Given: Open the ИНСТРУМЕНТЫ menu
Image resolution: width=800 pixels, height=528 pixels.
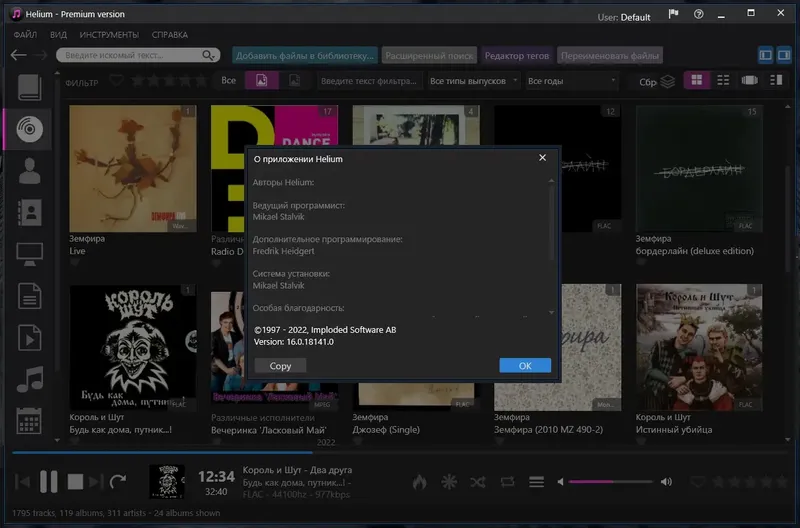Looking at the screenshot, I should coord(109,35).
